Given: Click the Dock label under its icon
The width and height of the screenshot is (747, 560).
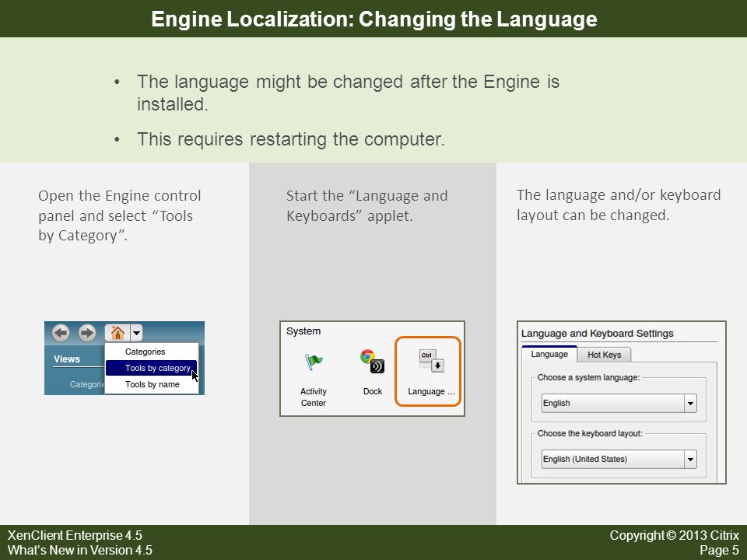Looking at the screenshot, I should point(373,391).
